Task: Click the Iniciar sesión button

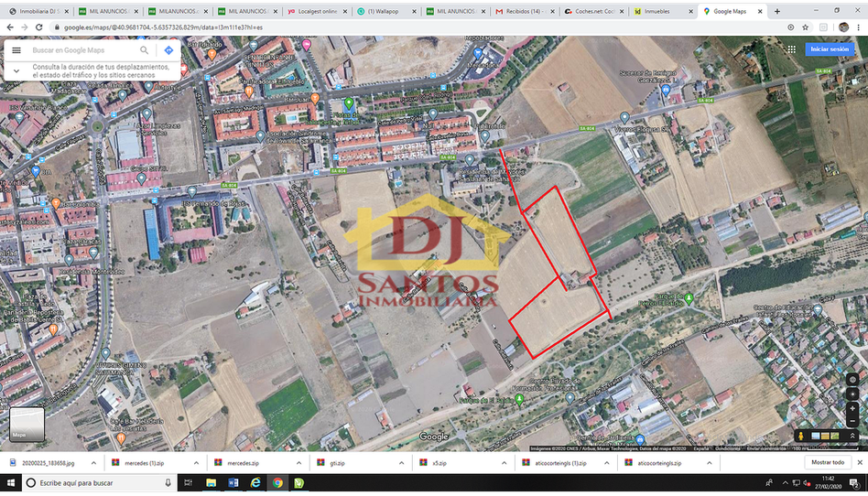Action: [x=829, y=49]
